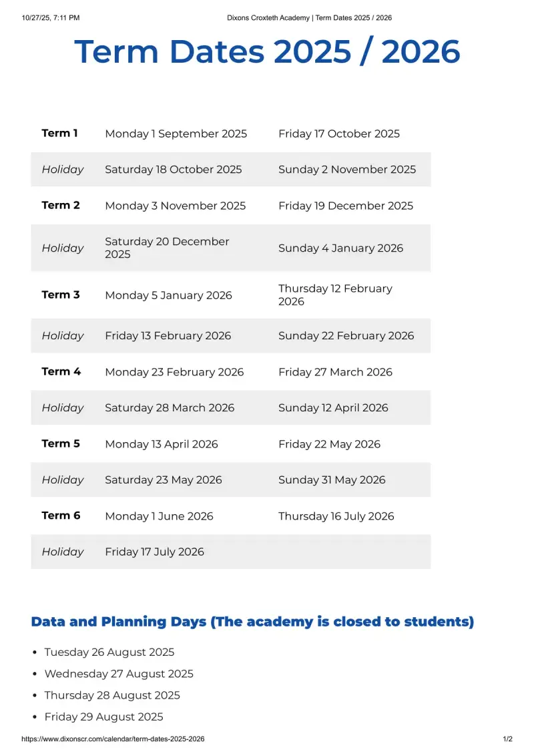Click the Term 2 row label
The image size is (534, 756).
pos(61,206)
